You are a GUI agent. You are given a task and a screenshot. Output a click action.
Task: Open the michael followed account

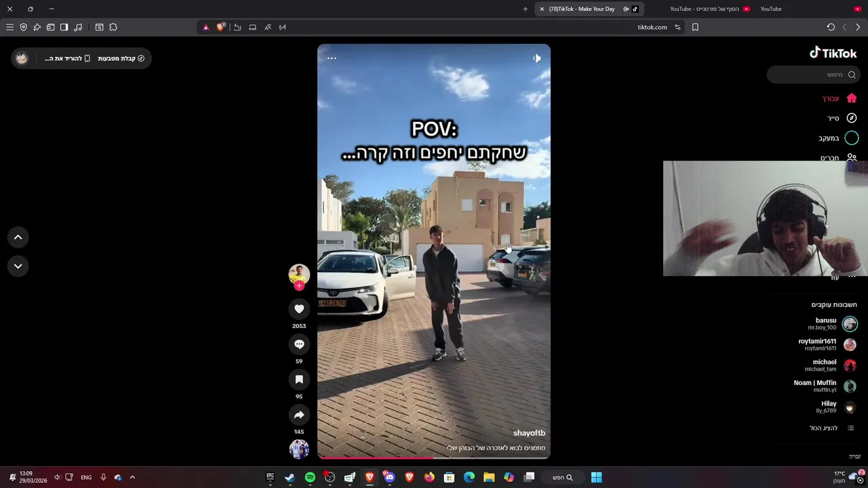831,365
